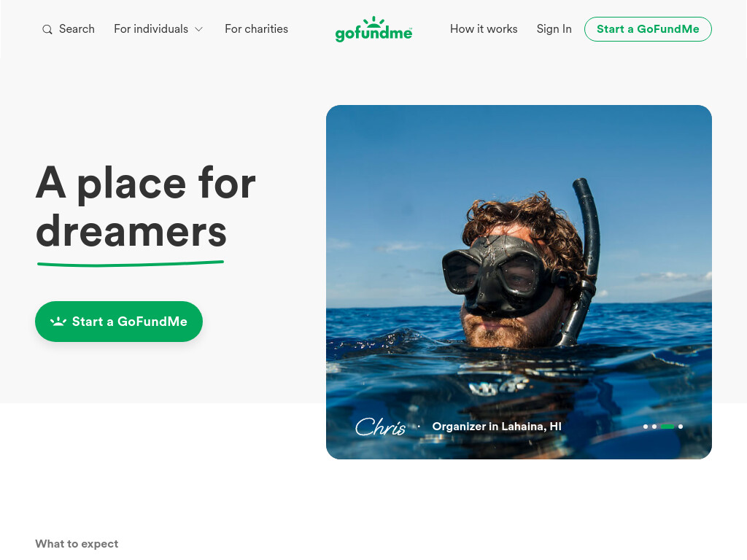Click Organizer in Lahaina, HI caption

[x=496, y=427]
